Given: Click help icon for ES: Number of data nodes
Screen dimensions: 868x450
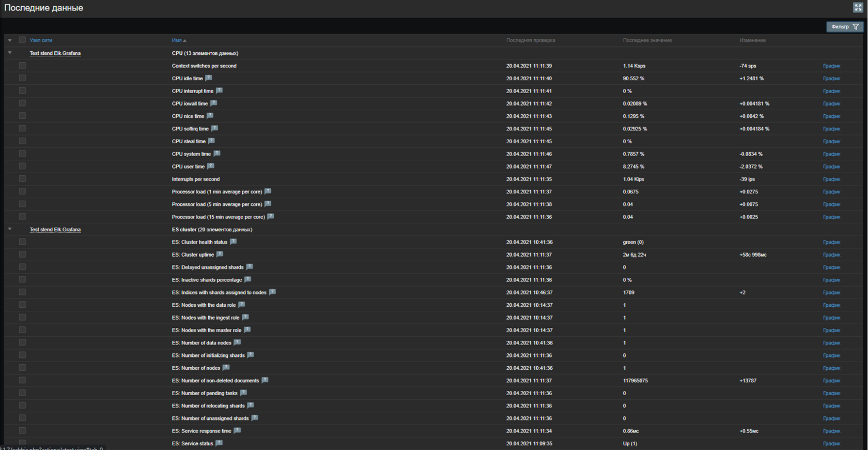Looking at the screenshot, I should [x=237, y=342].
